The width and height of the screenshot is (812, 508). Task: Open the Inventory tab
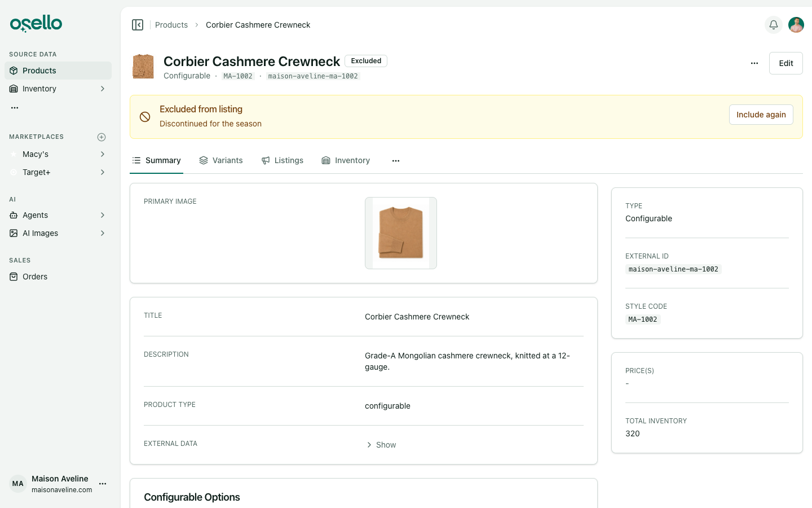[x=346, y=161]
